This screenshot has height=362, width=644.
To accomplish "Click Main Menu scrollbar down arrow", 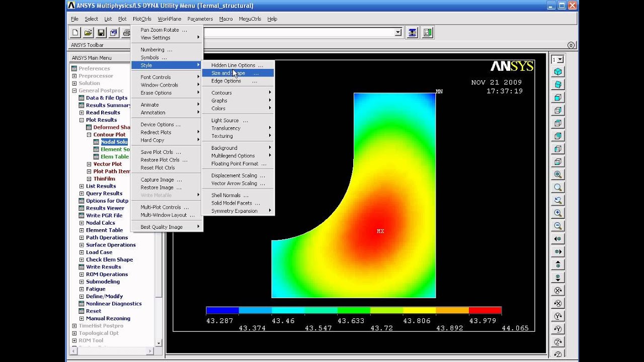I will (x=159, y=343).
